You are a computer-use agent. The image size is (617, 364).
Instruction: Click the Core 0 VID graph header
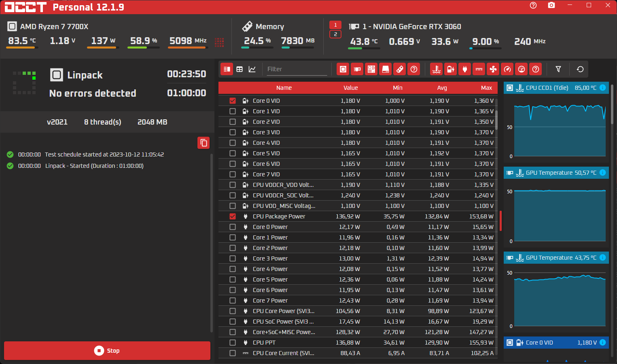(x=556, y=343)
